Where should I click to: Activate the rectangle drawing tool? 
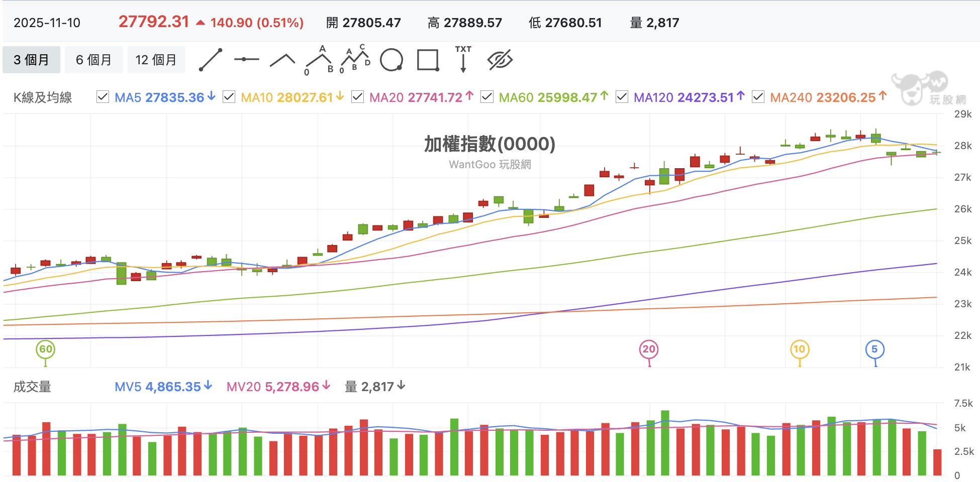(428, 60)
